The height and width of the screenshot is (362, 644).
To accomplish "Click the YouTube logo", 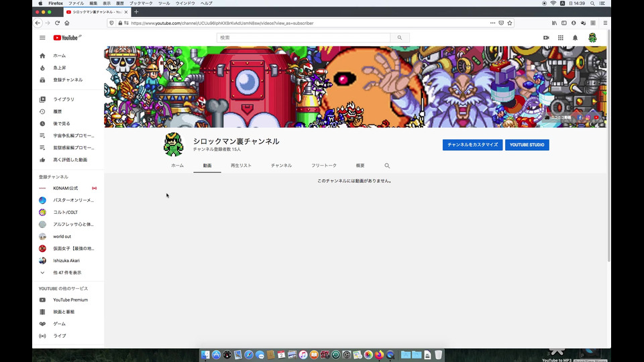I will pos(67,38).
